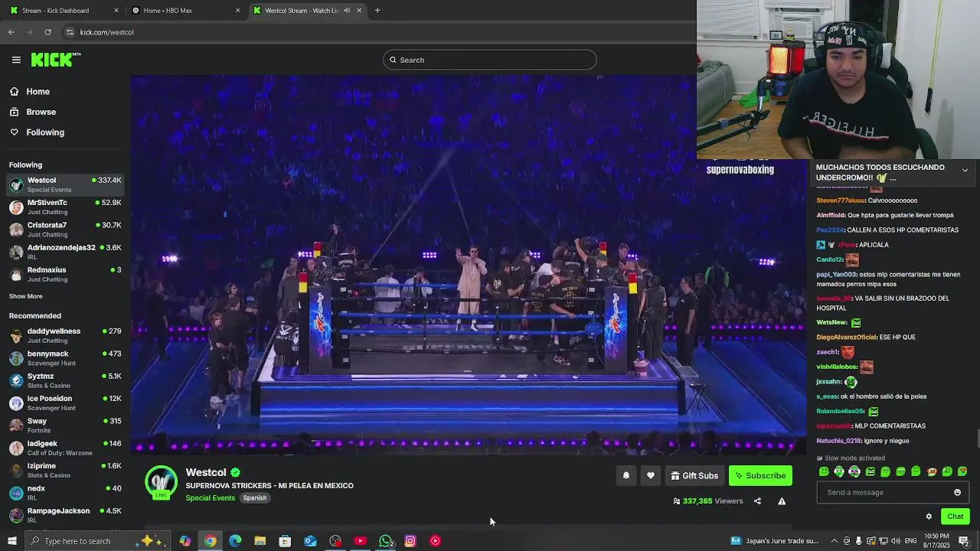Open Ice Poseidon recommended channel
Viewport: 980px width, 551px height.
[x=65, y=403]
